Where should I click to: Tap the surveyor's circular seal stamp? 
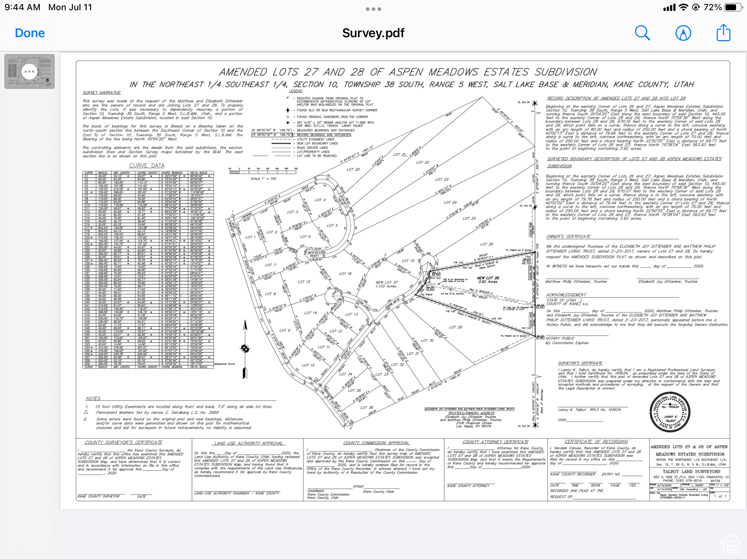tap(670, 412)
